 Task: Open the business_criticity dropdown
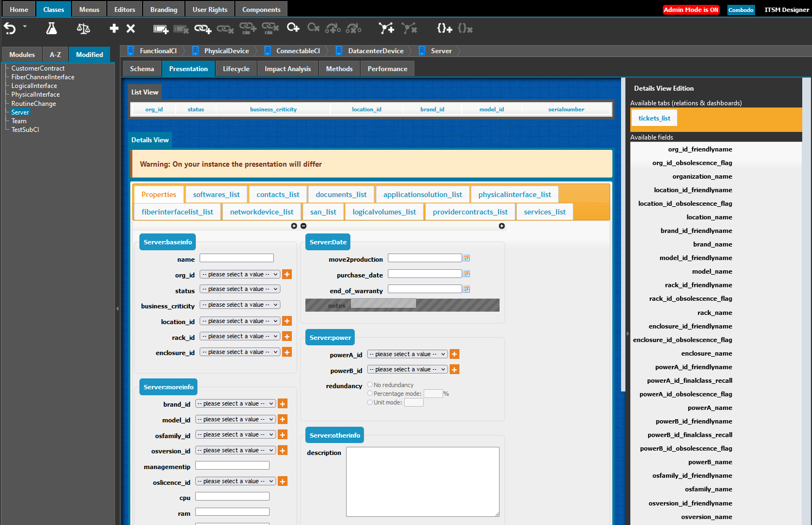coord(239,305)
